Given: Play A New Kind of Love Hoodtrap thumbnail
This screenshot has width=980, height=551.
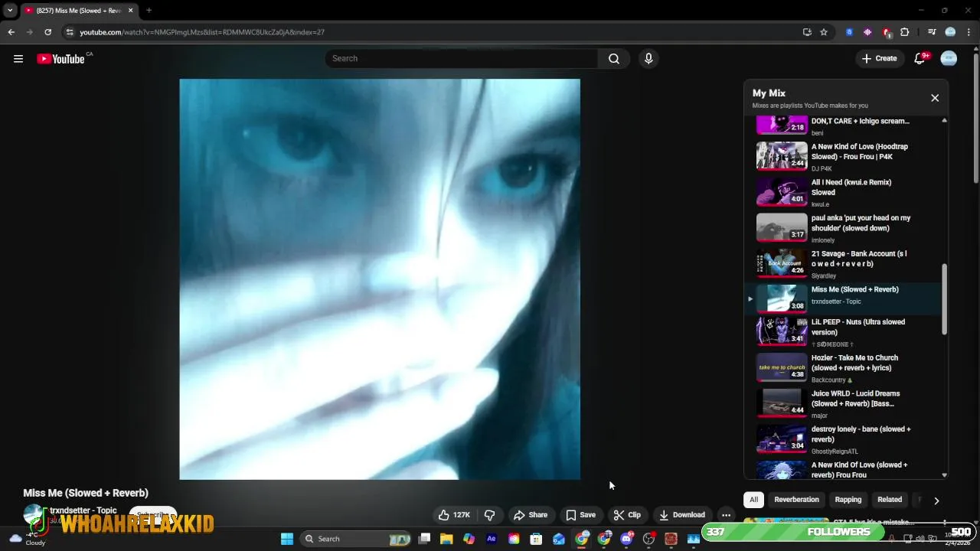Looking at the screenshot, I should 782,156.
